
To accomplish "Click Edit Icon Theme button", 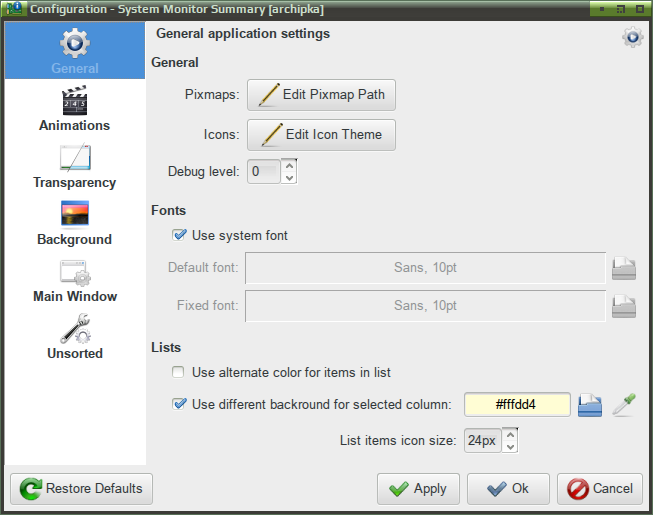I will tap(321, 135).
